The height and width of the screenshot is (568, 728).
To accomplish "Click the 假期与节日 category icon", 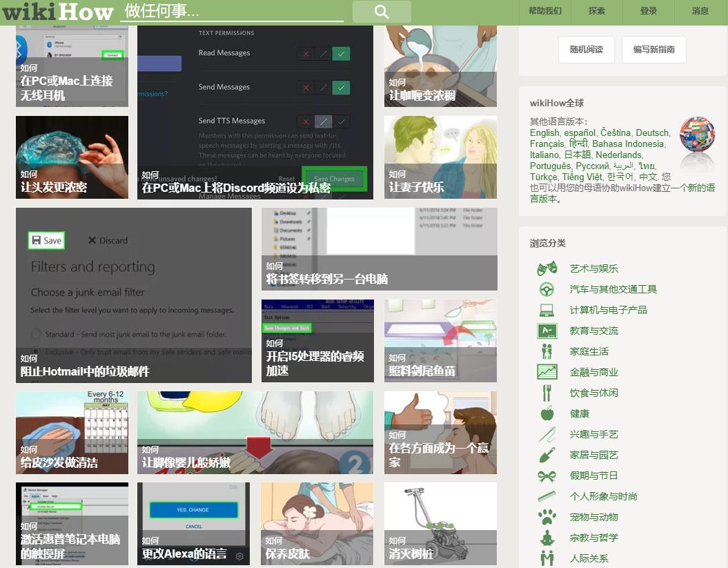I will point(548,476).
